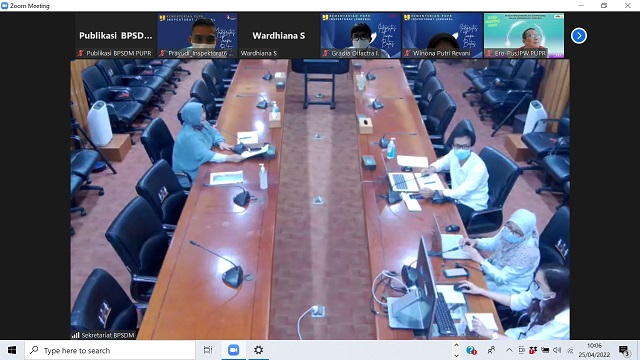Open the Windows Start menu
This screenshot has width=640, height=360.
12,350
